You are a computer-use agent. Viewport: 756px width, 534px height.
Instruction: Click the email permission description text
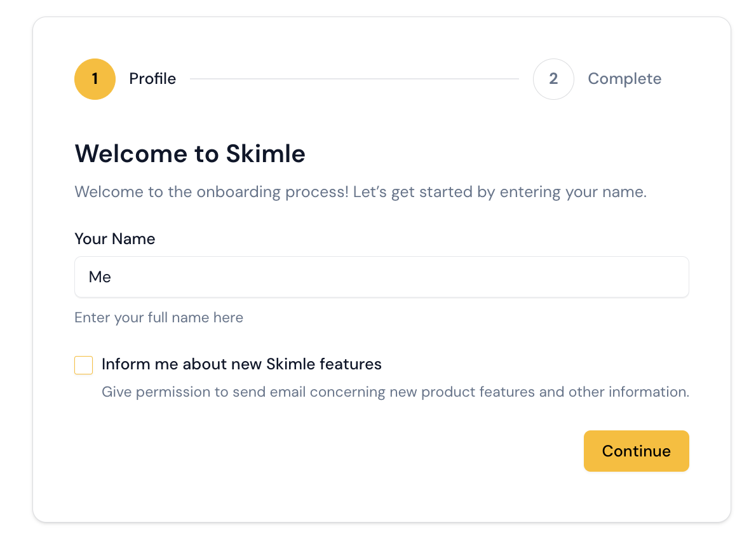click(x=395, y=392)
